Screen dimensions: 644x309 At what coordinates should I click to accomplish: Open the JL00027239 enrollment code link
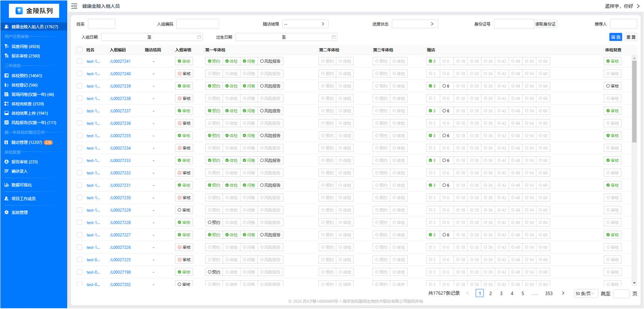(120, 86)
